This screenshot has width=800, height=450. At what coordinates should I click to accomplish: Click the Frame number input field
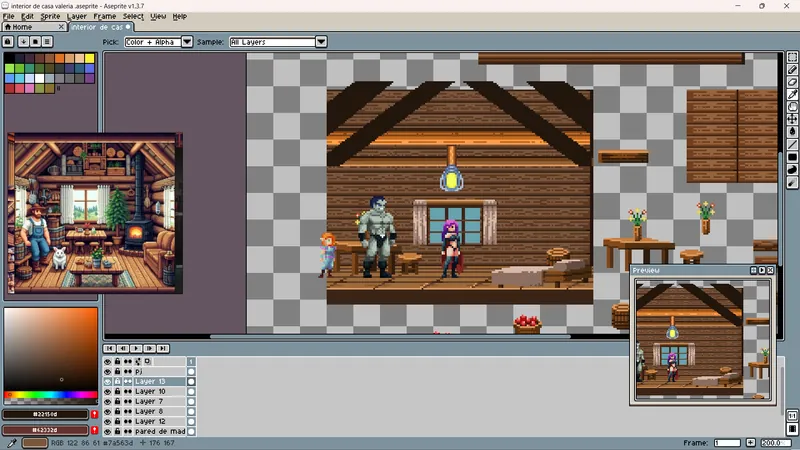point(727,443)
